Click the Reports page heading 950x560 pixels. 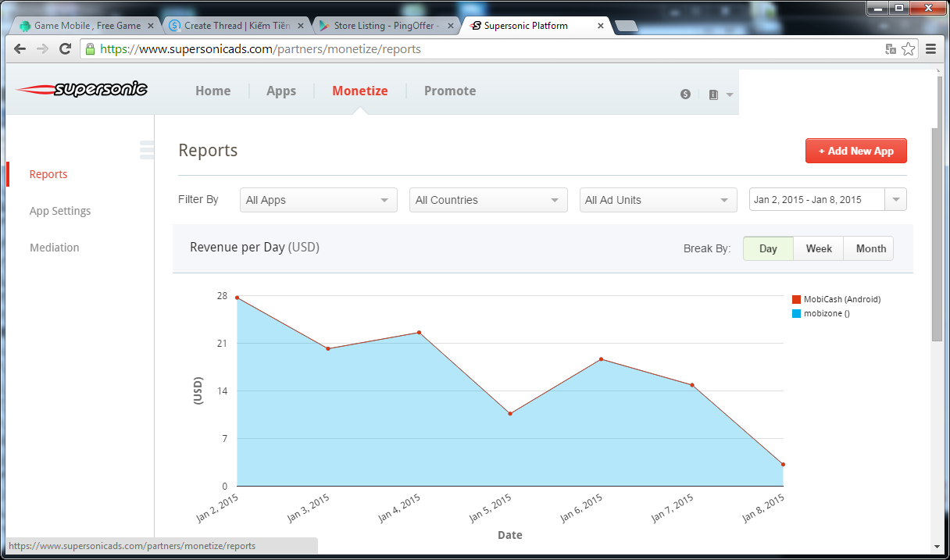tap(208, 150)
